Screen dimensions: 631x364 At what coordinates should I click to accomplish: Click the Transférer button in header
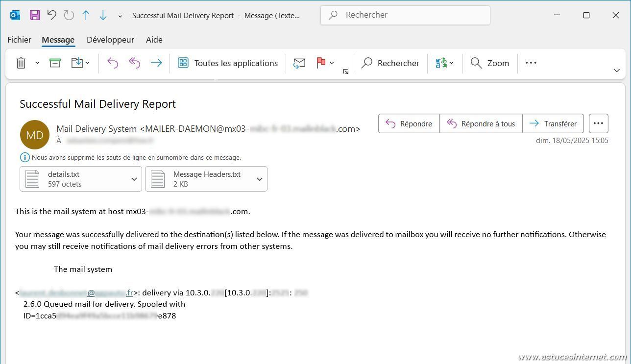point(553,124)
